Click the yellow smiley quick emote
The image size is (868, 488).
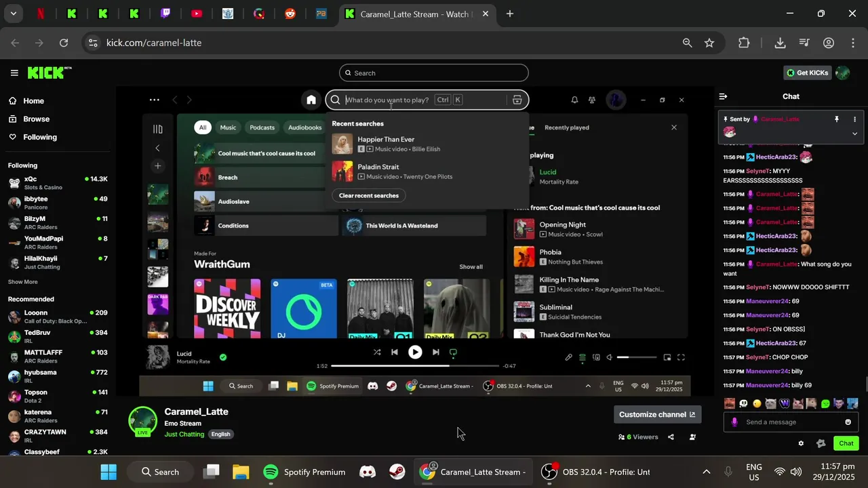757,403
